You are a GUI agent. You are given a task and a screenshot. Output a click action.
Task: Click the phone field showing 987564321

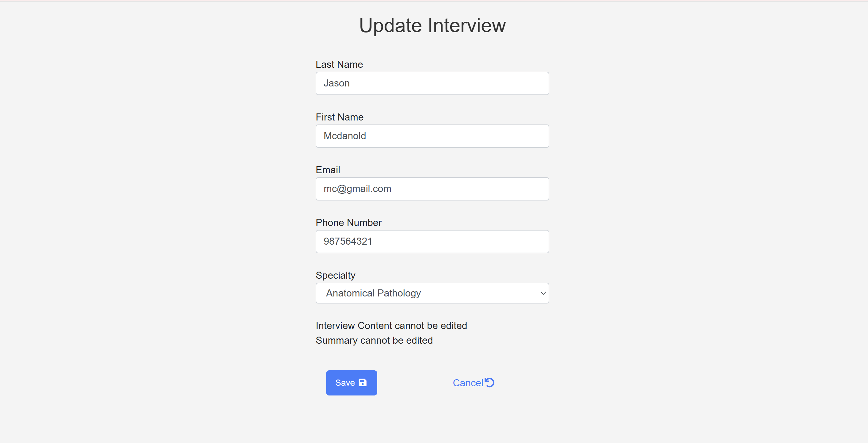pos(432,242)
